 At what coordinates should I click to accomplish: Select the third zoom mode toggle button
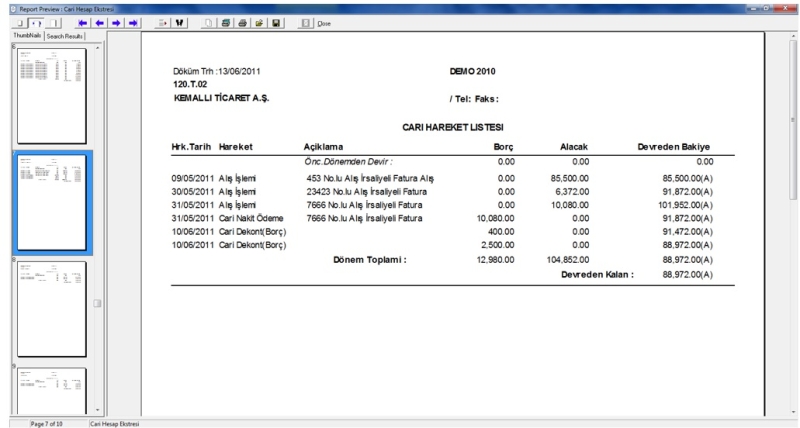[x=53, y=21]
